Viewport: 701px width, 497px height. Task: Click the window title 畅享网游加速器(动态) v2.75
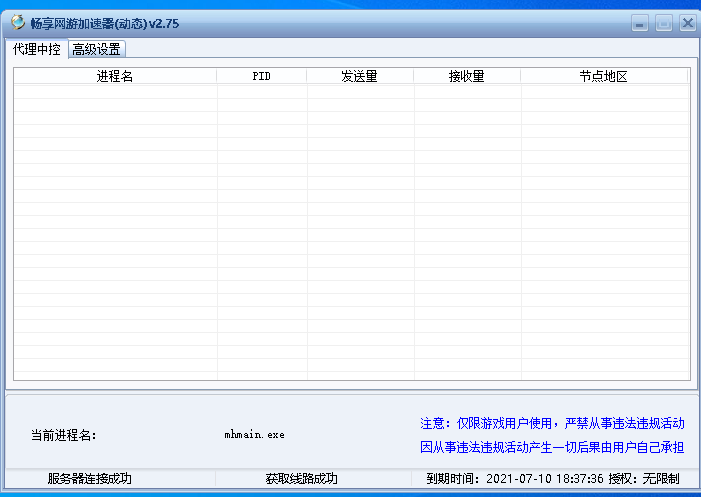(x=105, y=23)
